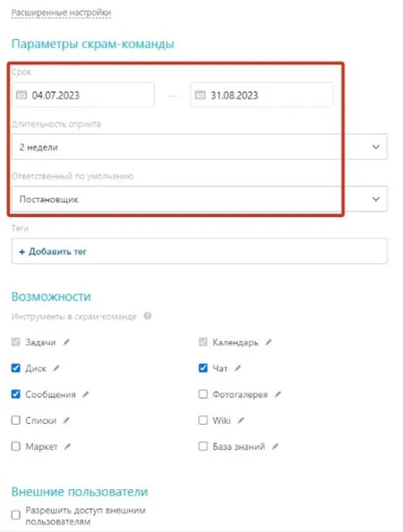Open the help question-mark icon near Инструменты
Screen dimensions: 403x532
tap(147, 316)
